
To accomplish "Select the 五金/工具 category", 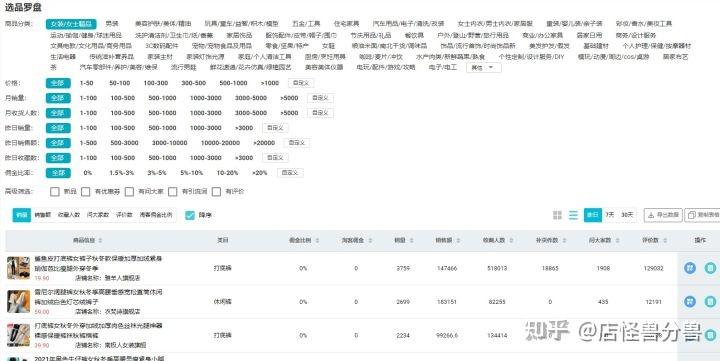I will tap(306, 23).
